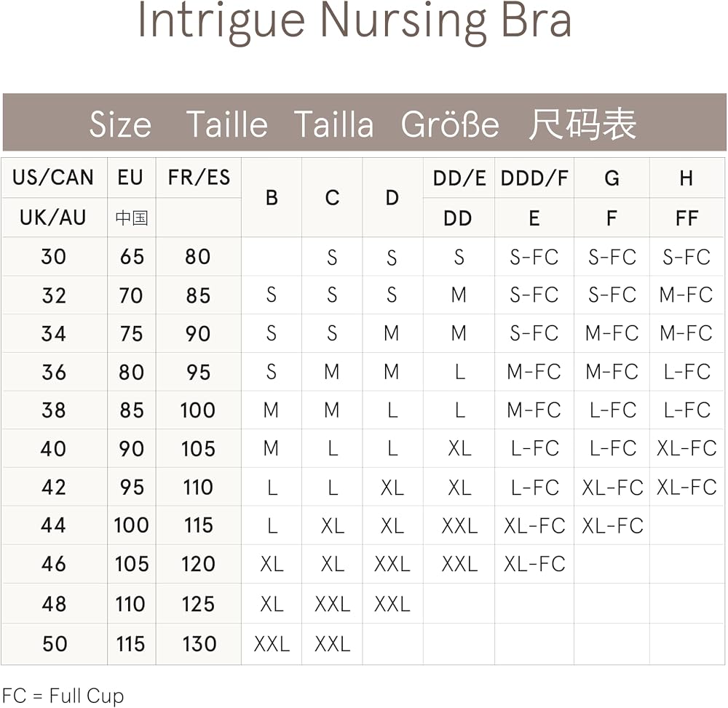Click the XL-FC cell in row 46
This screenshot has height=708, width=728.
[x=534, y=564]
